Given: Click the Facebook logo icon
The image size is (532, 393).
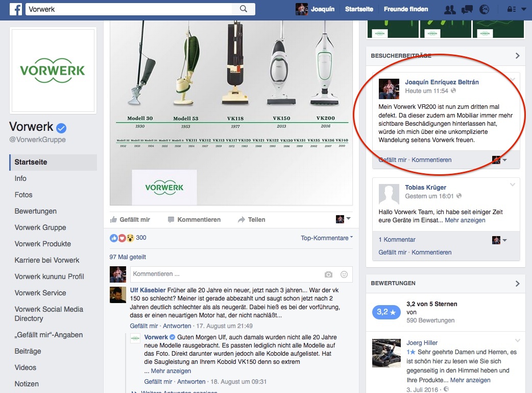Looking at the screenshot, I should (x=16, y=9).
